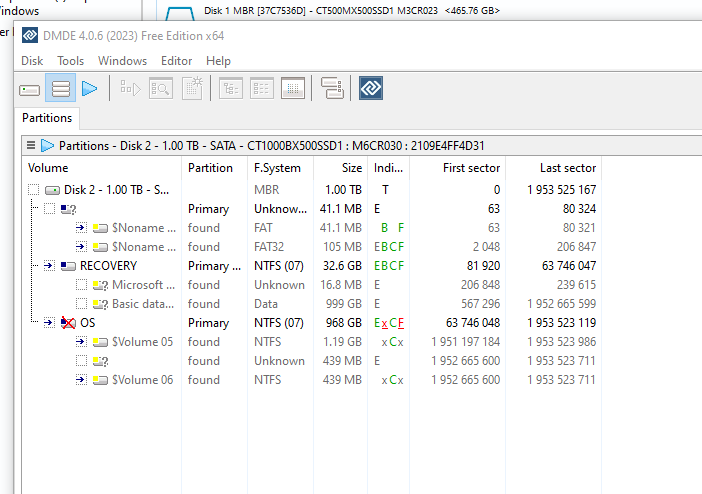Click the First sector column header
Image resolution: width=702 pixels, height=494 pixels.
[x=458, y=168]
